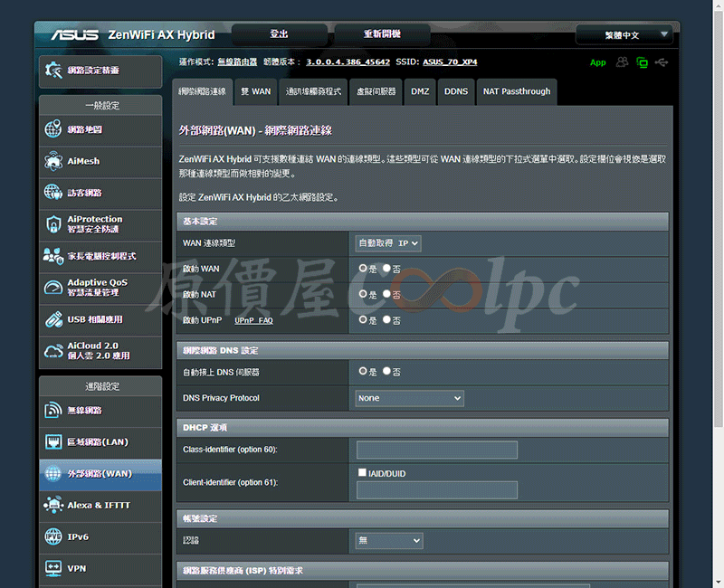Select 否 for 啟動 WAN
This screenshot has height=588, width=724.
click(386, 268)
